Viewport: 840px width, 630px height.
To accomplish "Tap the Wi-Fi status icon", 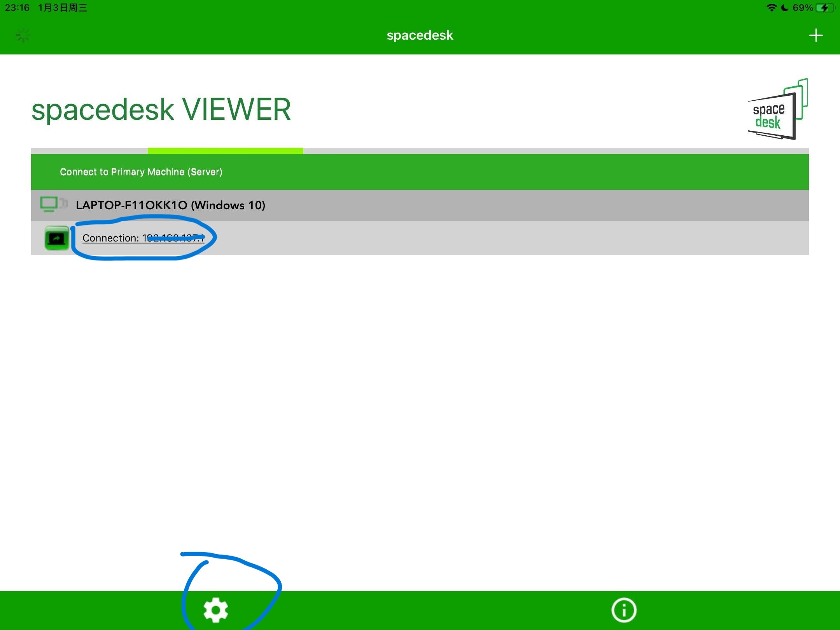I will coord(771,8).
